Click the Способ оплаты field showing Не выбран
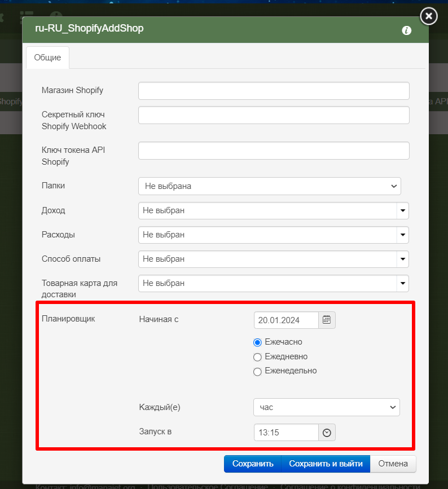The height and width of the screenshot is (489, 448). point(267,259)
